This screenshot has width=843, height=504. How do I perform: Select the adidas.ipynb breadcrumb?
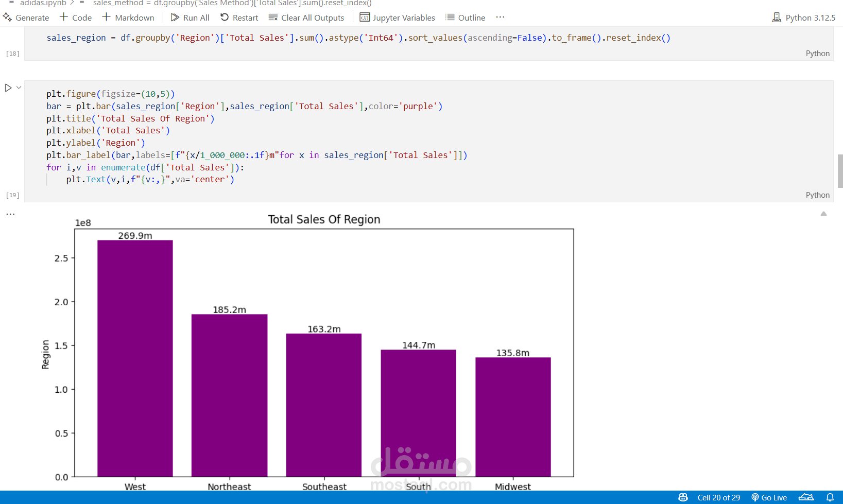click(43, 3)
